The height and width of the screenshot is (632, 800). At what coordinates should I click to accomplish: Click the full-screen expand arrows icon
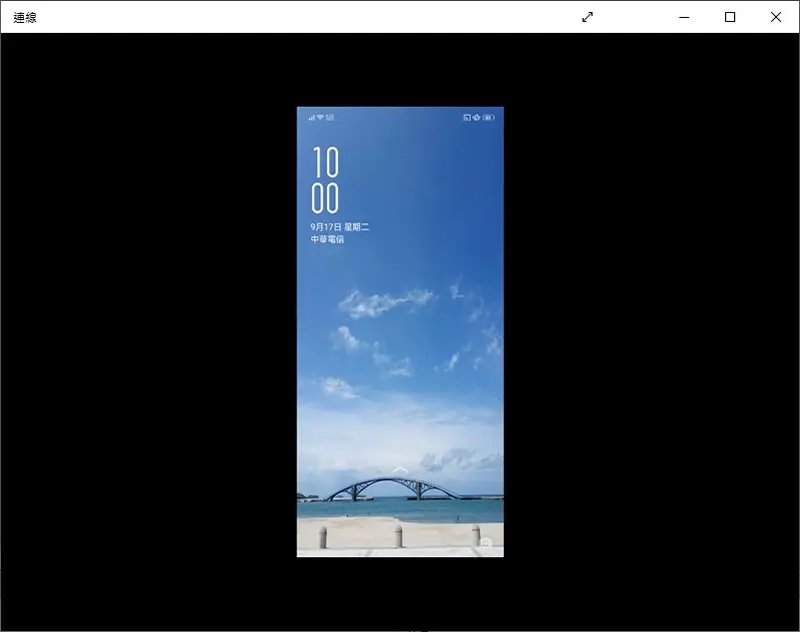point(587,17)
